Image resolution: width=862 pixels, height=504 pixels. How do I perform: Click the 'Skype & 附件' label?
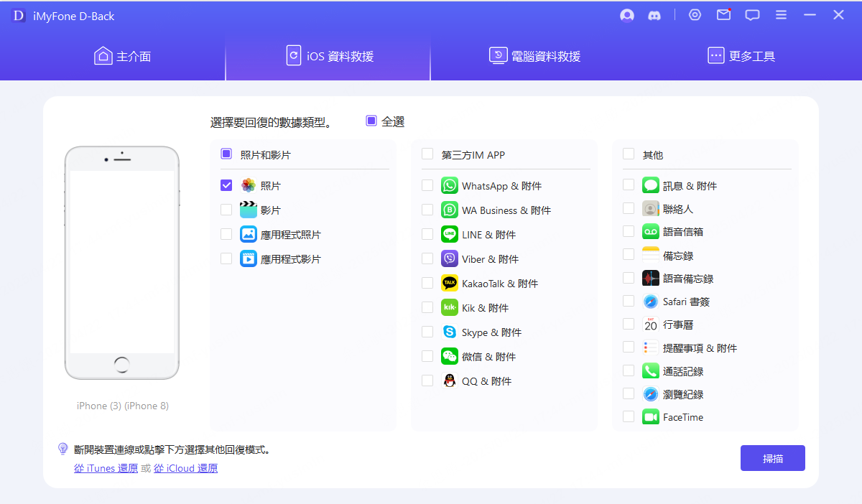(492, 332)
